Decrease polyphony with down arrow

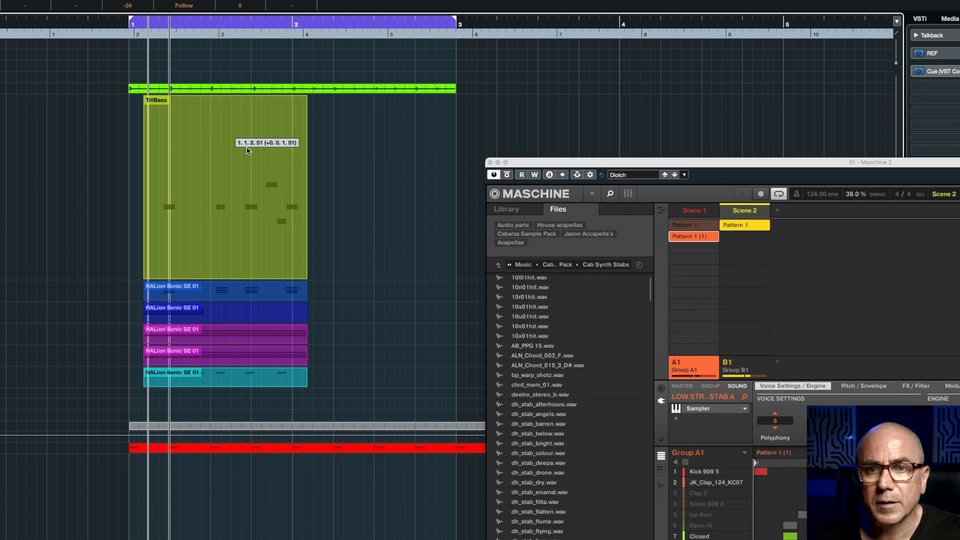(x=775, y=427)
